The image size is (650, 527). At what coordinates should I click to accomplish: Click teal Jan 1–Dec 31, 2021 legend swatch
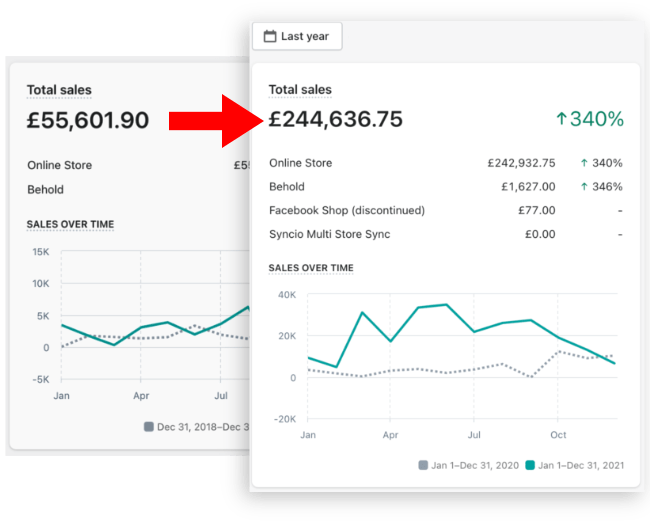530,465
